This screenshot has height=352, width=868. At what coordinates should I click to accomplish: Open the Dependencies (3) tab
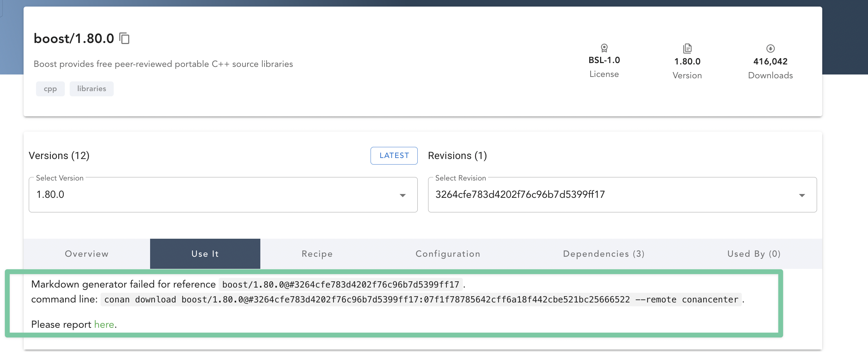(x=604, y=254)
